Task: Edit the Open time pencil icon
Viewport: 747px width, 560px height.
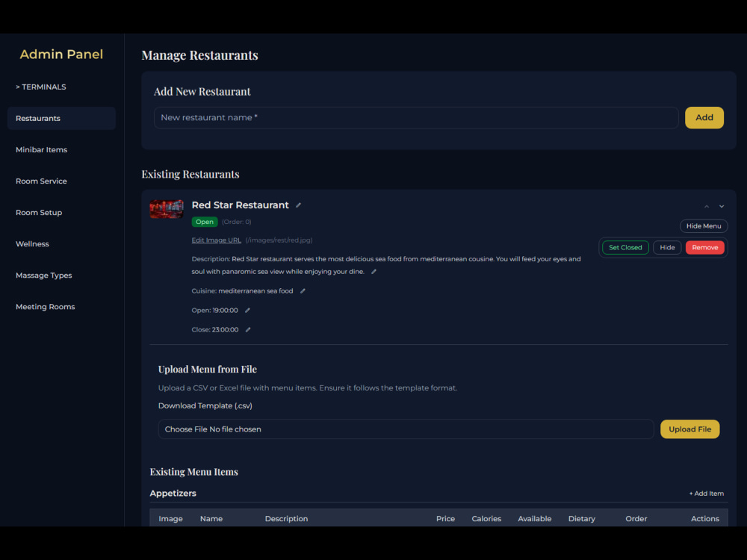Action: pyautogui.click(x=247, y=311)
